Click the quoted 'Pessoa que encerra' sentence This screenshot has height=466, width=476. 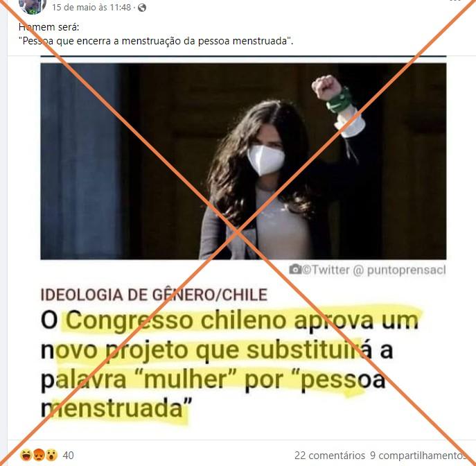[156, 41]
